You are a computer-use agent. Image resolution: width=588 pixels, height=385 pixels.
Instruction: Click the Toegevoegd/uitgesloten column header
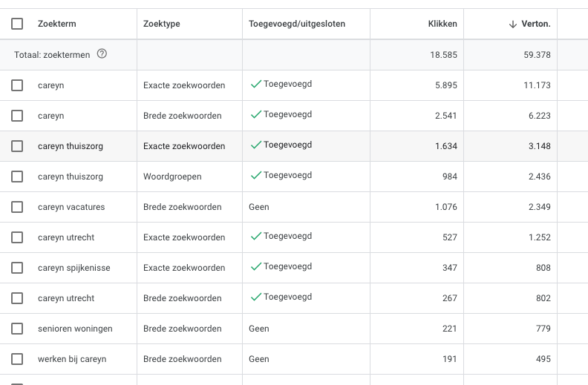pos(297,24)
